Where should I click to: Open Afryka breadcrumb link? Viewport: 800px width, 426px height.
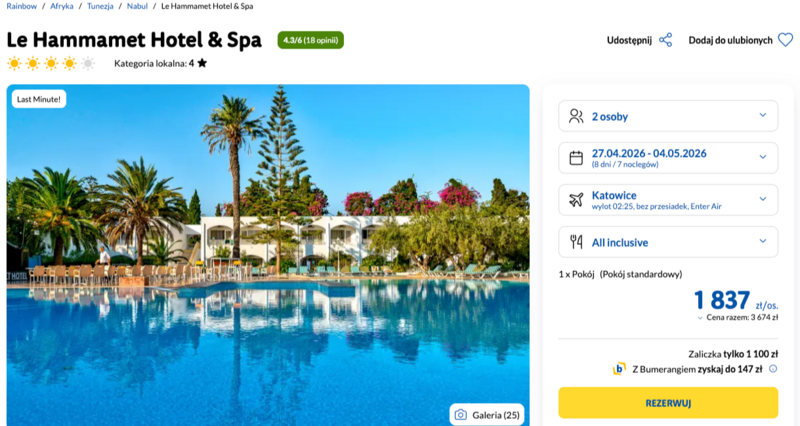tap(61, 6)
